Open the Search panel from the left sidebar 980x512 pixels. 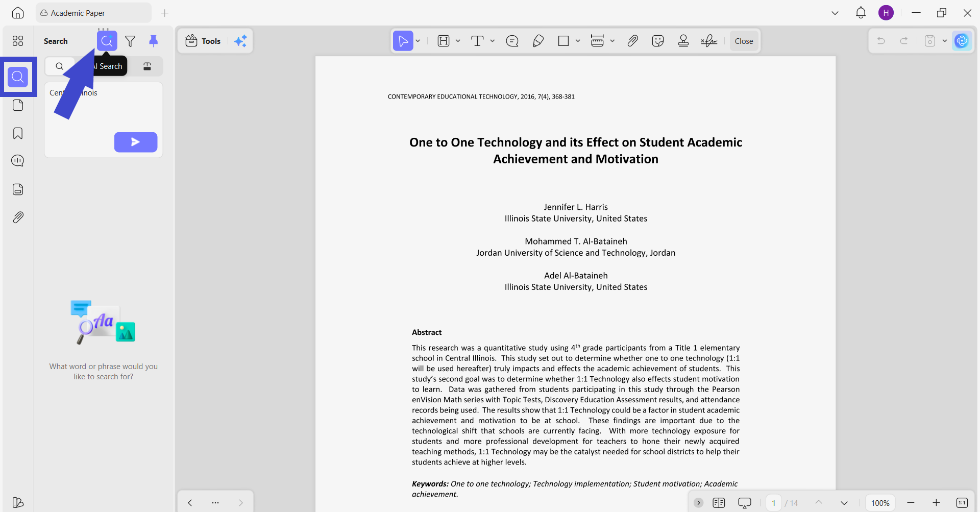[x=18, y=77]
